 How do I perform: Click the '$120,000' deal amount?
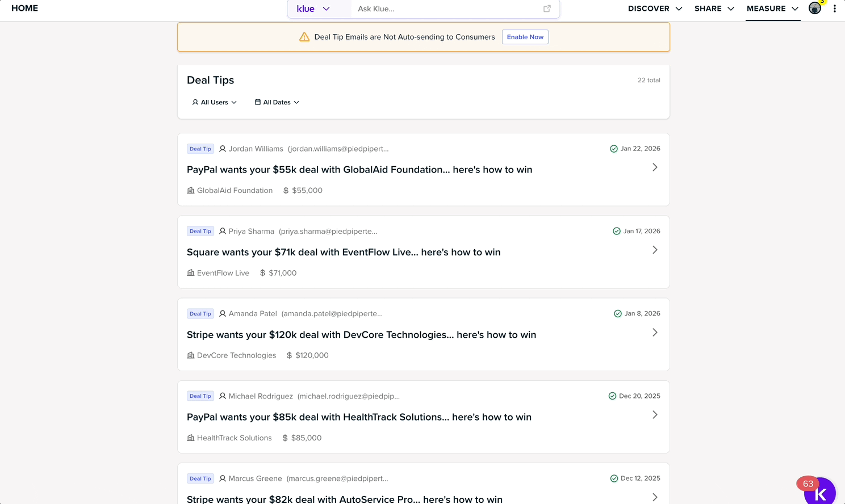click(312, 355)
